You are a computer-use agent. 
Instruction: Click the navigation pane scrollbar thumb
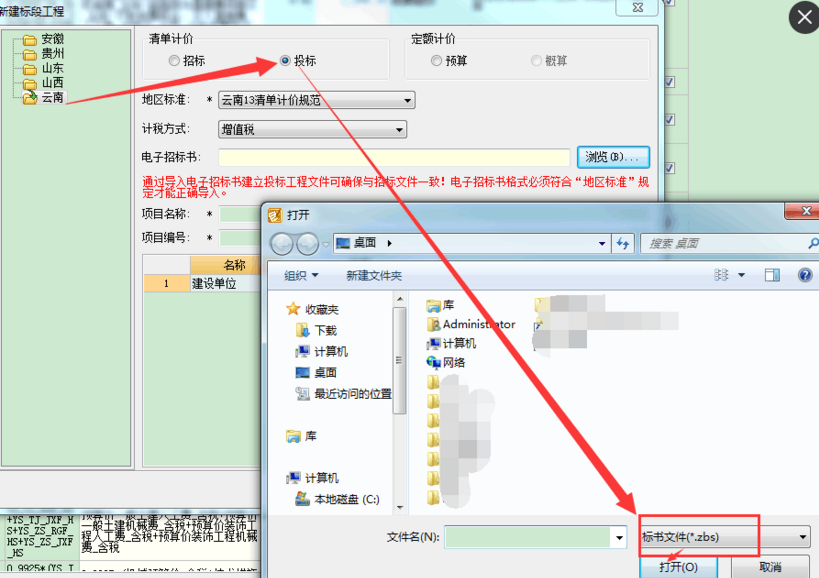click(400, 360)
